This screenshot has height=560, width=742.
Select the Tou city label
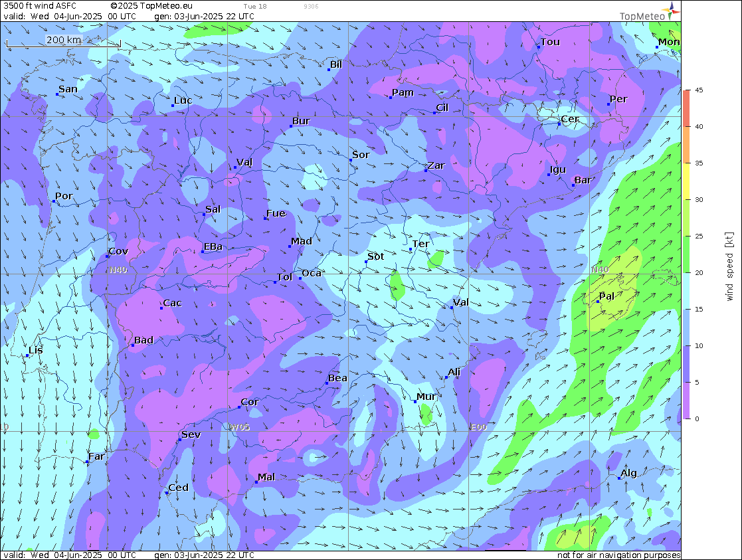point(550,42)
